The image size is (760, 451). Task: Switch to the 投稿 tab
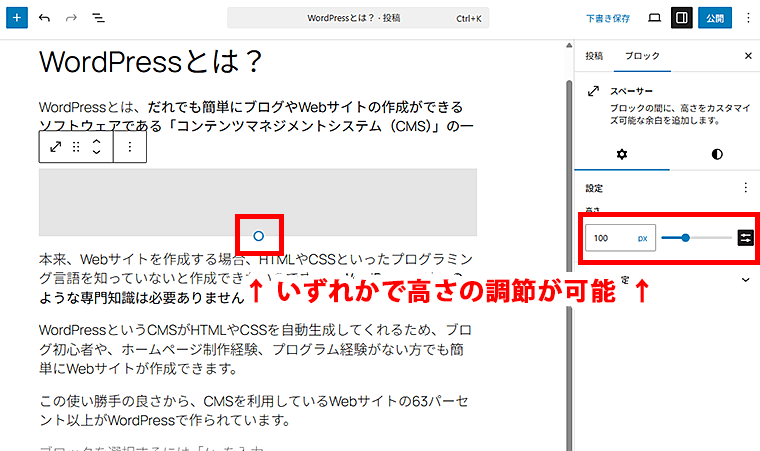(x=594, y=56)
